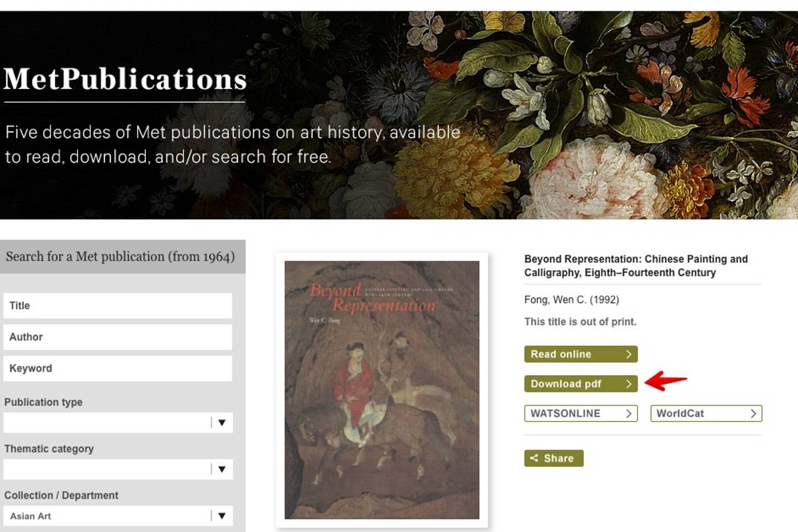Open the WATSONLINE catalog button

(x=581, y=414)
